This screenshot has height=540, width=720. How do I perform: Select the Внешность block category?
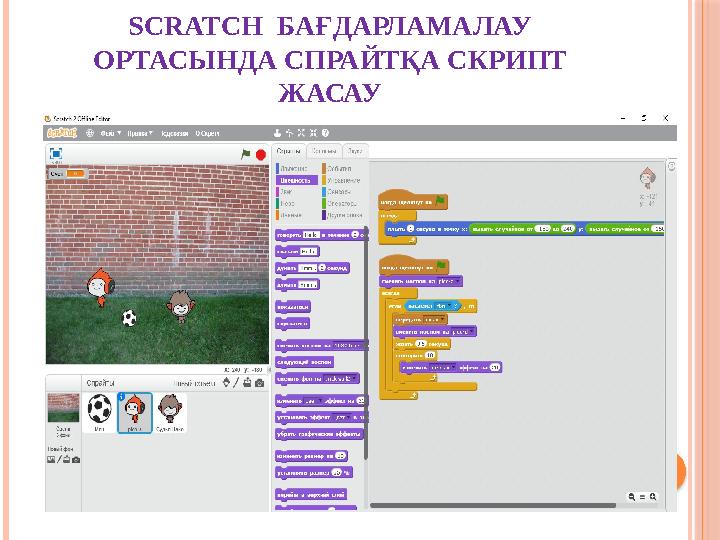point(297,180)
